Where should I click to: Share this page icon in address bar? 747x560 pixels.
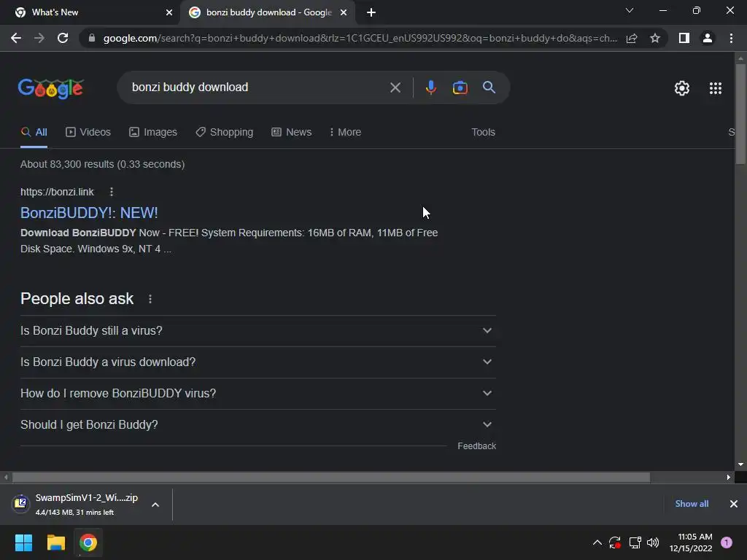coord(632,38)
